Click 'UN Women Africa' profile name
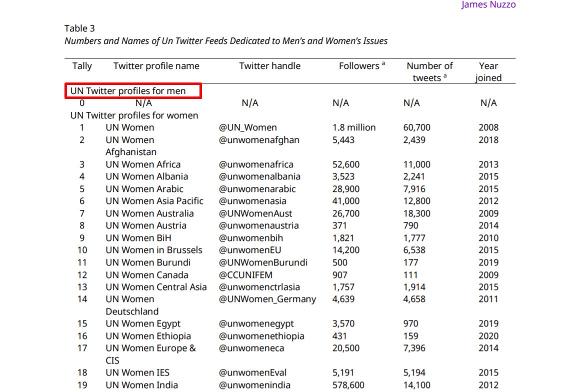The width and height of the screenshot is (577, 392). click(x=143, y=164)
